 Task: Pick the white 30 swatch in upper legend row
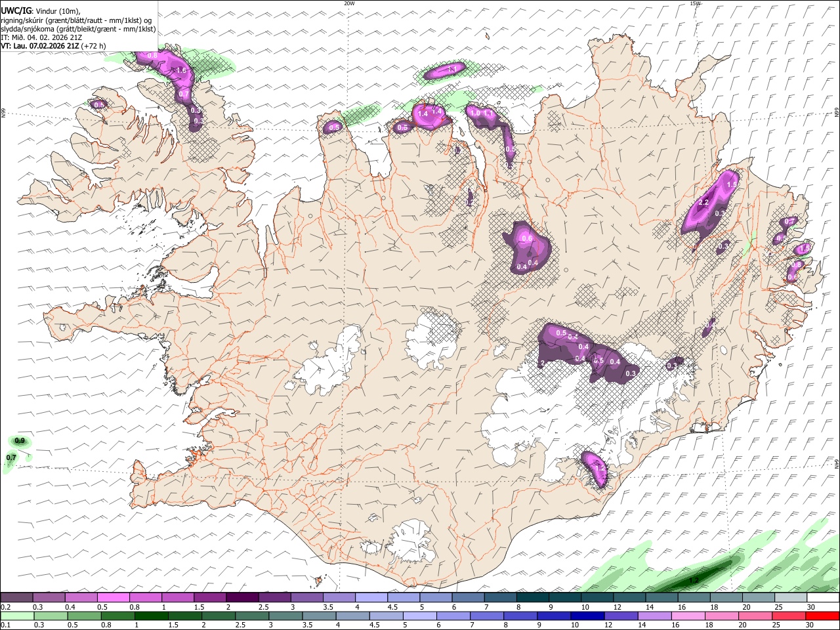(823, 598)
